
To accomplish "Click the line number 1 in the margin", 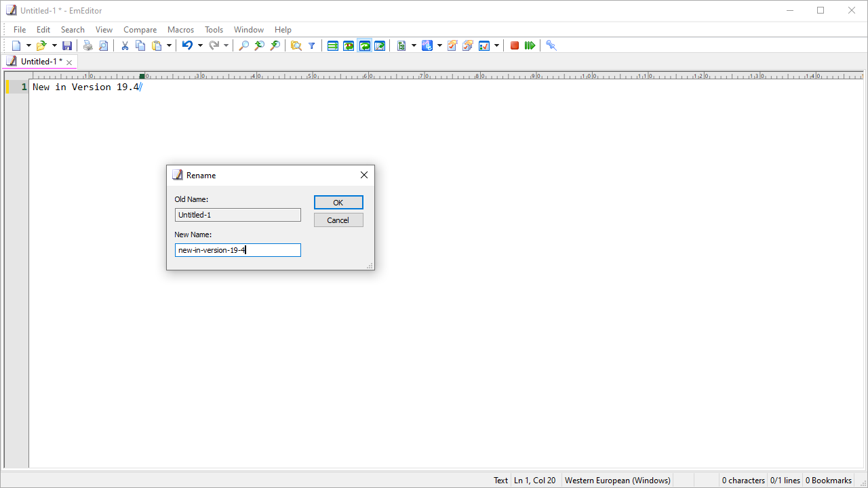I will pyautogui.click(x=24, y=87).
